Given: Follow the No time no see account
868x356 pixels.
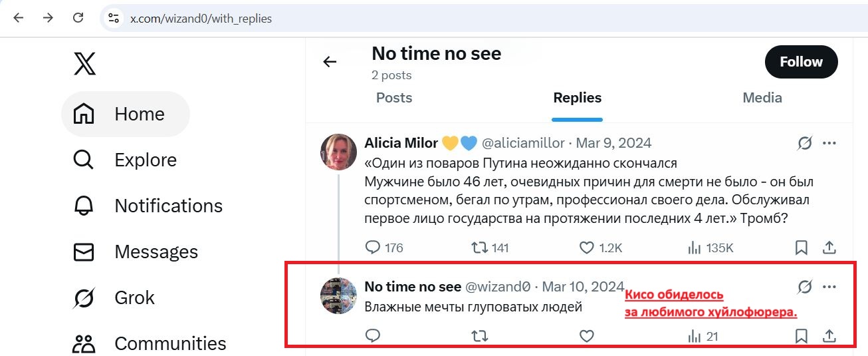Looking at the screenshot, I should [801, 62].
